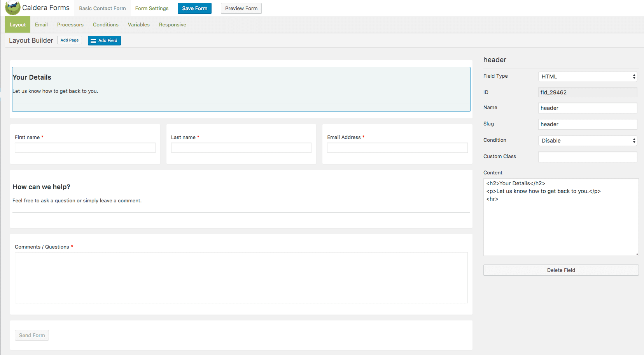Click the Custom Class input field

587,157
